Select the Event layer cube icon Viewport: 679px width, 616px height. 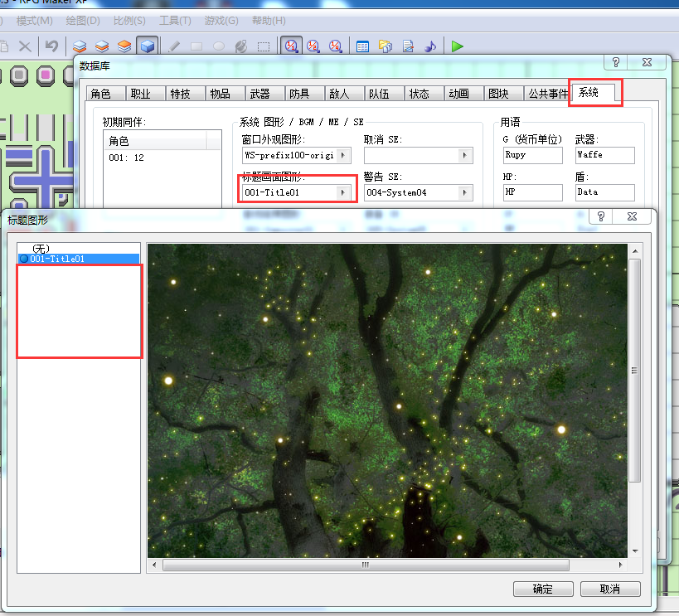148,46
